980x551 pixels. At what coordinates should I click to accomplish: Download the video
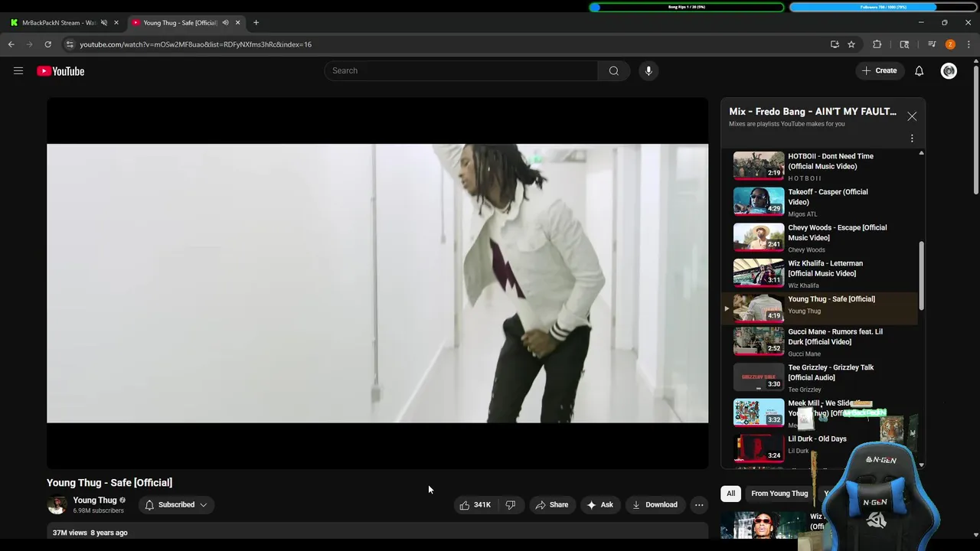(x=655, y=505)
